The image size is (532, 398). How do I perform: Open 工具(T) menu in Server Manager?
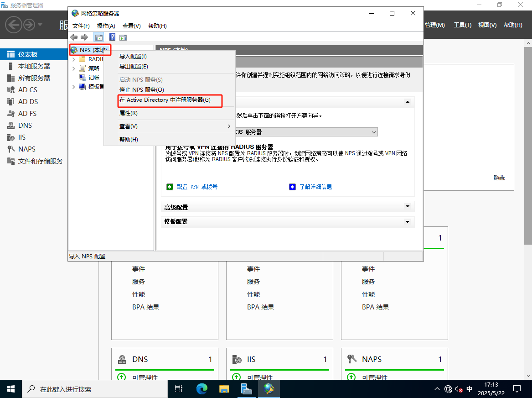(463, 25)
